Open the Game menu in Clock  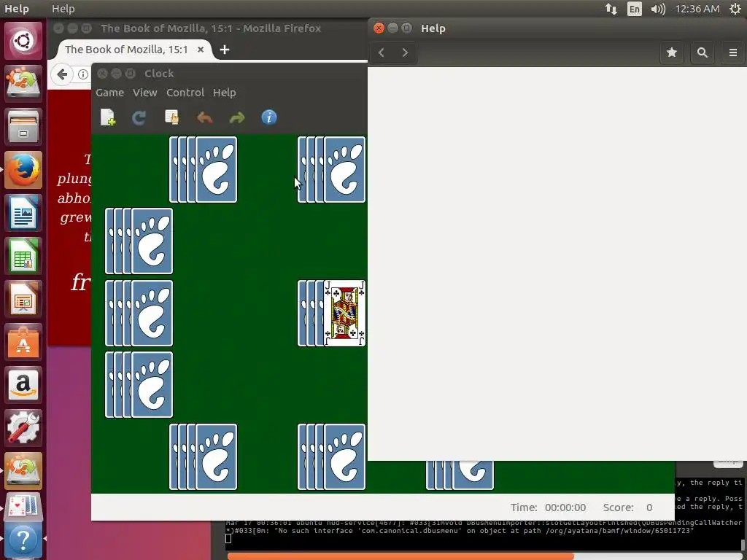click(109, 93)
